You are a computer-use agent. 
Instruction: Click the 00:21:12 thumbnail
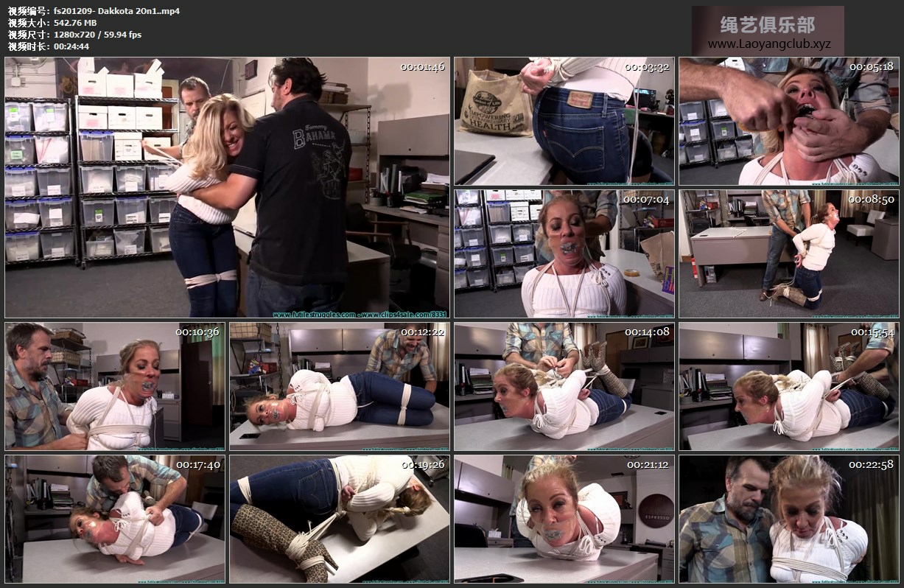(563, 519)
